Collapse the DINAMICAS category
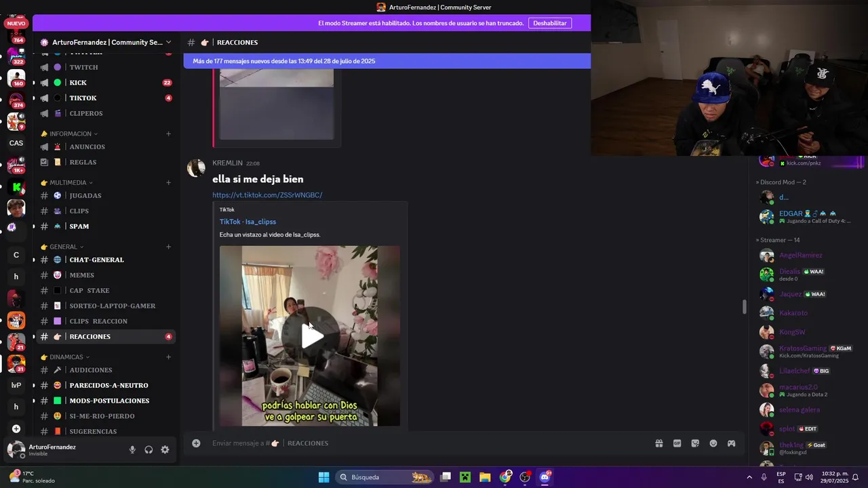Screen dimensions: 868x488 [x=65, y=357]
